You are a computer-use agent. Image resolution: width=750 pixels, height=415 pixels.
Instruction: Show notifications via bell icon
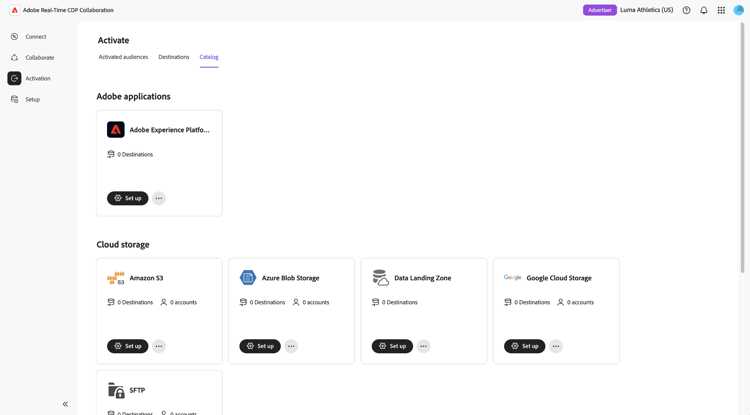[x=704, y=10]
